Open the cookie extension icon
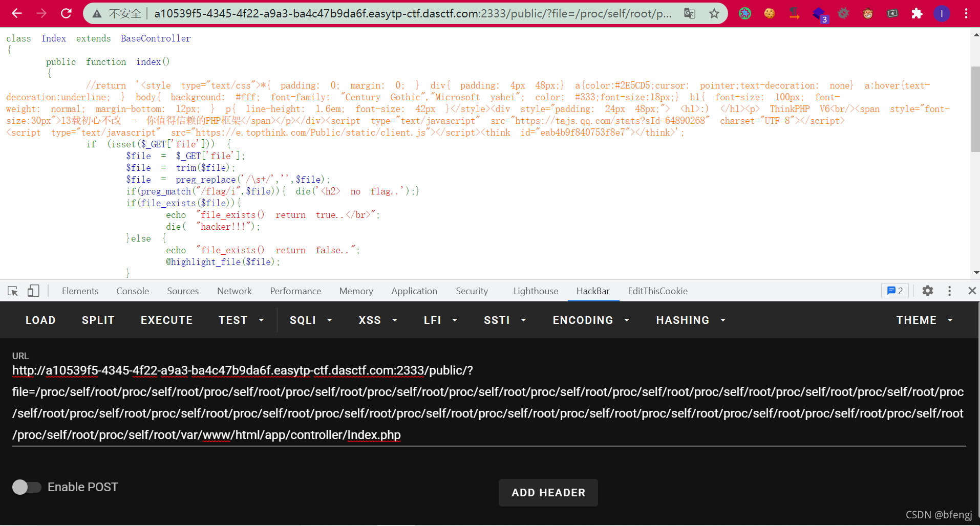 click(770, 14)
